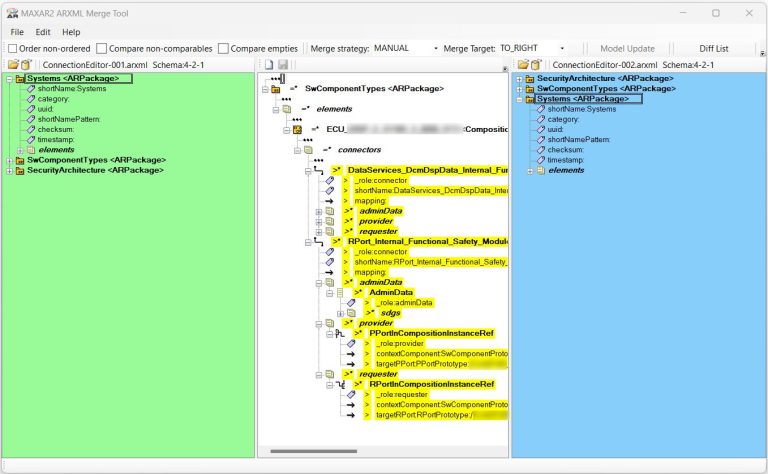This screenshot has height=474, width=768.
Task: Click middle pane toolbar overflow chevron
Action: [x=505, y=69]
